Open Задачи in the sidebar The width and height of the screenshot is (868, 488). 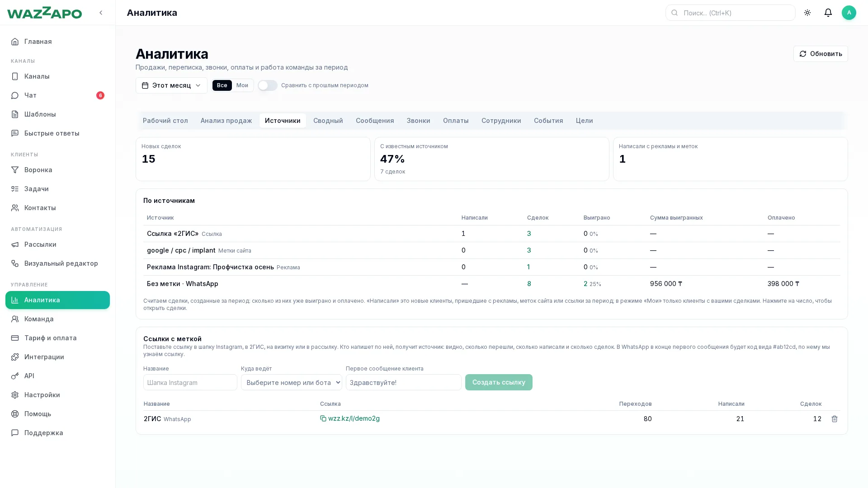pos(57,189)
